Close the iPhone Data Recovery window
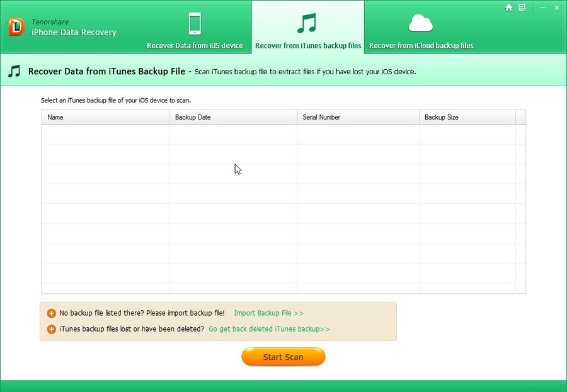This screenshot has width=567, height=392. pos(556,8)
